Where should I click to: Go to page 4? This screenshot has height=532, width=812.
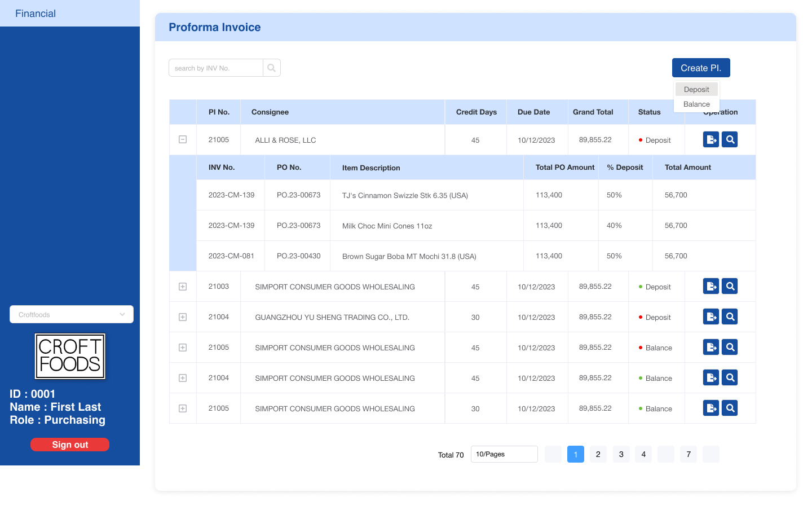(x=643, y=454)
